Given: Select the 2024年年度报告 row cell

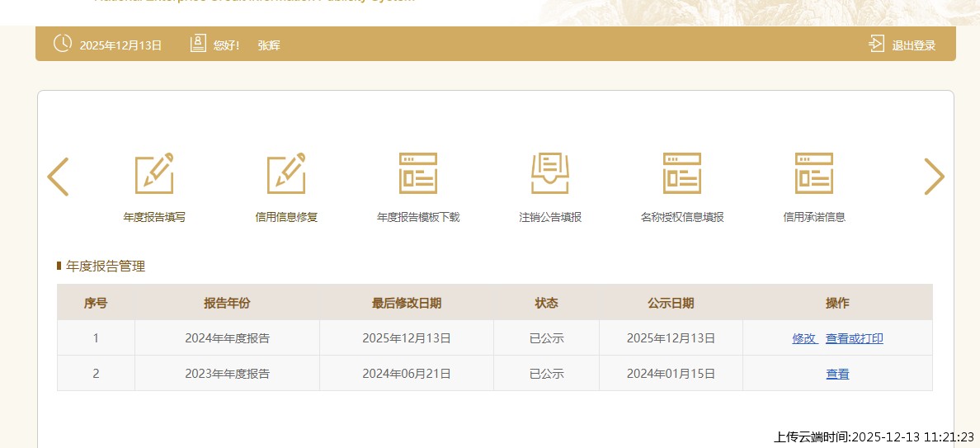Looking at the screenshot, I should coord(227,338).
